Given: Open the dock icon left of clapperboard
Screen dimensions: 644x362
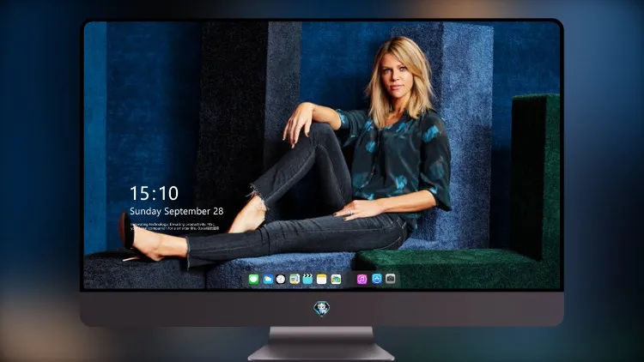Looking at the screenshot, I should (295, 280).
